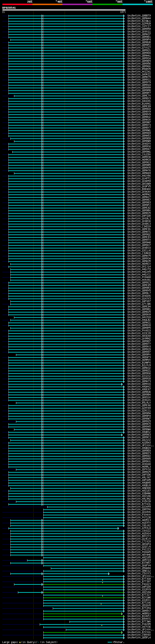Click the alignment bar for UniRef100_A7PZL8
155x644 pixels.
[64, 528]
